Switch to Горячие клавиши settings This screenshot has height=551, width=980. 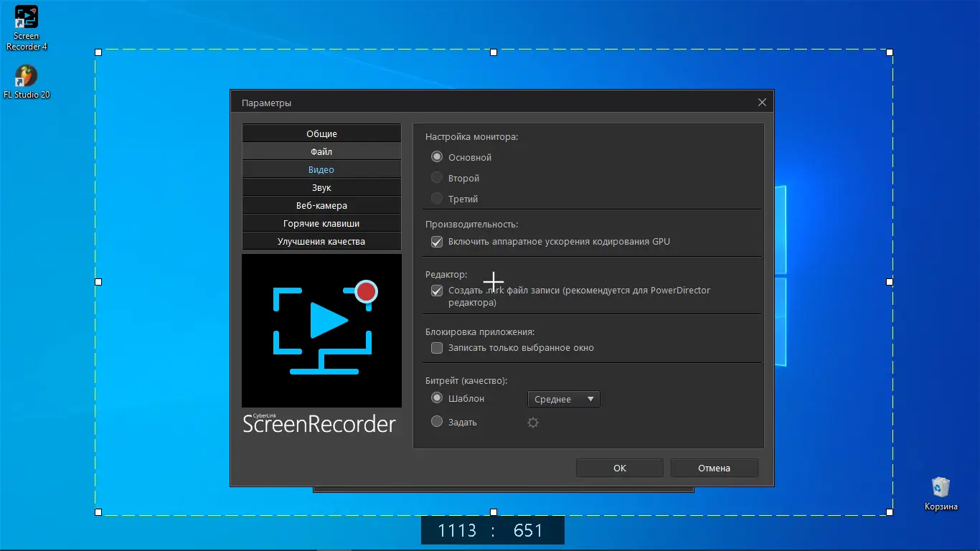pyautogui.click(x=321, y=222)
